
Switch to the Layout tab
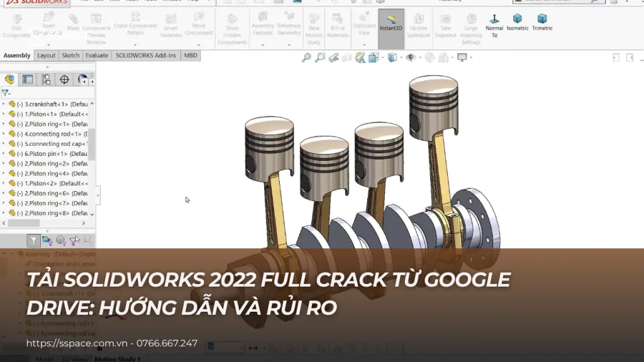click(x=46, y=55)
